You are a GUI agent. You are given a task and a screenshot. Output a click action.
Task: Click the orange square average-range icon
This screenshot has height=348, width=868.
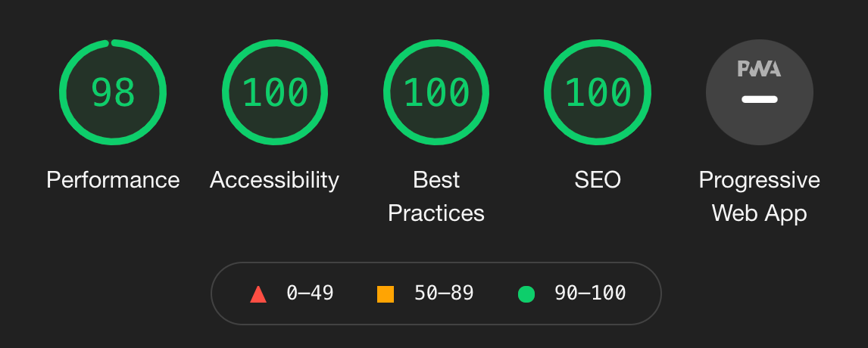pyautogui.click(x=386, y=294)
